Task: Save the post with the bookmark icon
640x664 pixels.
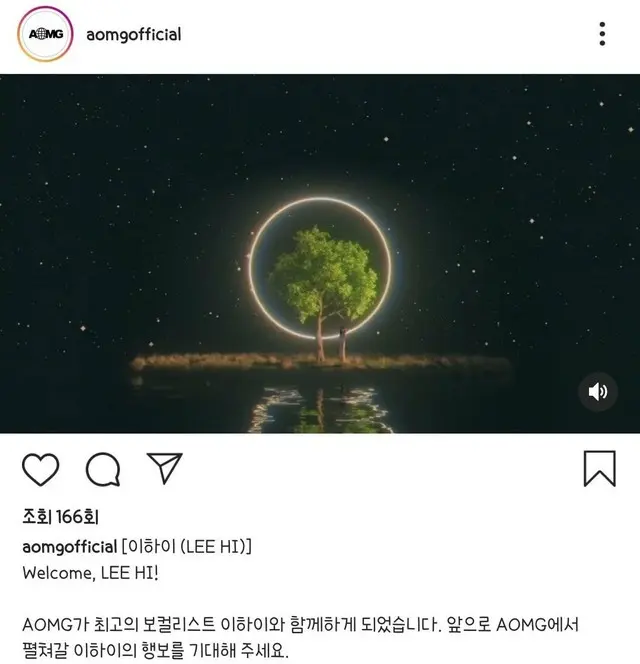Action: [x=600, y=468]
